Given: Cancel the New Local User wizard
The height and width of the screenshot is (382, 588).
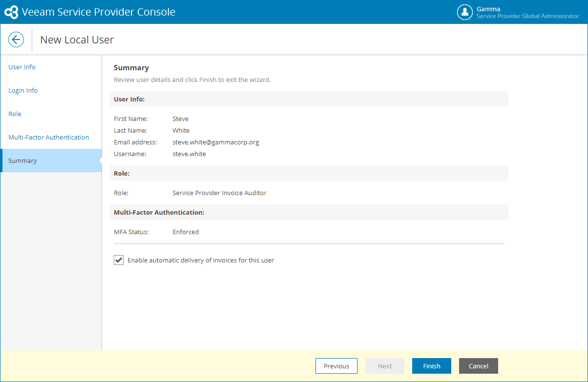Looking at the screenshot, I should tap(479, 366).
